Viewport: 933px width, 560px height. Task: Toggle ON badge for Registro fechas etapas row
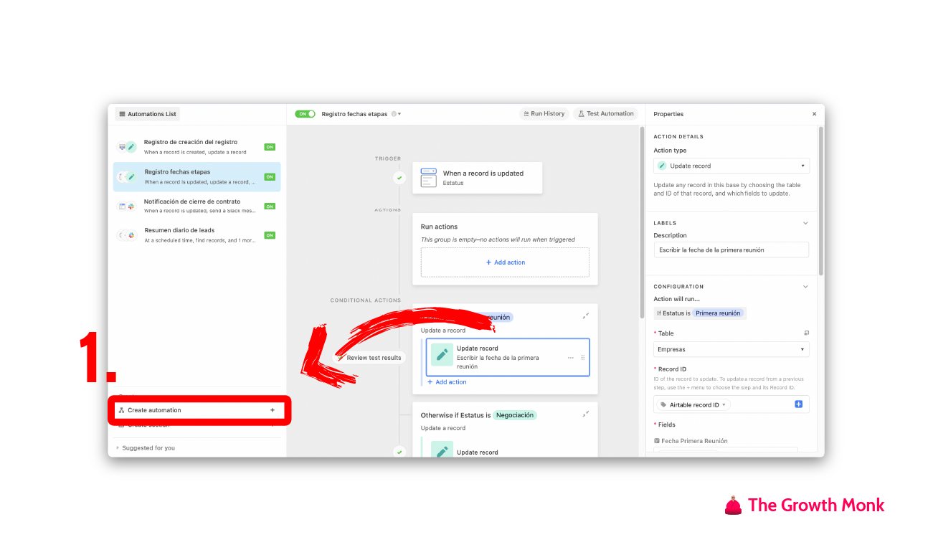point(270,176)
